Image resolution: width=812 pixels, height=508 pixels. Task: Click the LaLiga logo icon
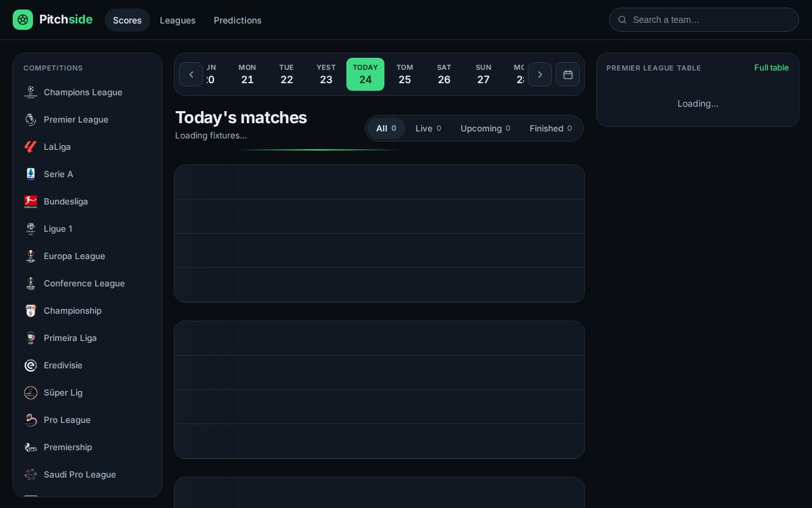click(30, 147)
